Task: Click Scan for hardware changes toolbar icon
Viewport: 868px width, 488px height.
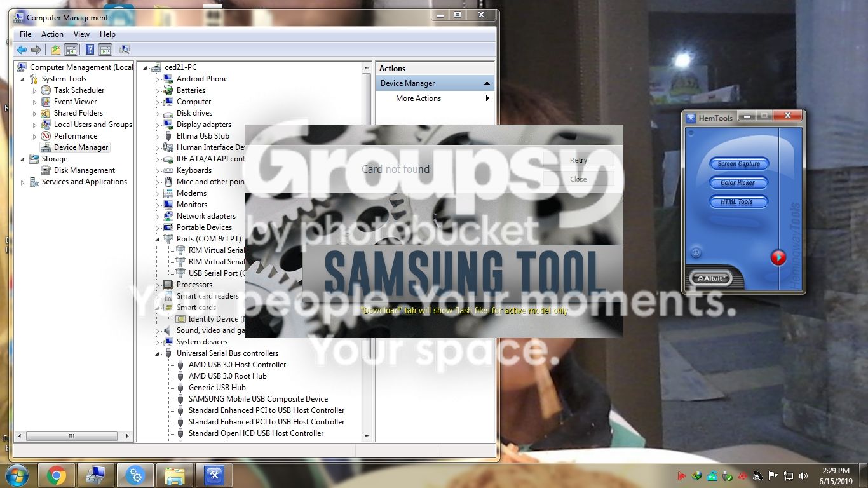Action: (125, 50)
